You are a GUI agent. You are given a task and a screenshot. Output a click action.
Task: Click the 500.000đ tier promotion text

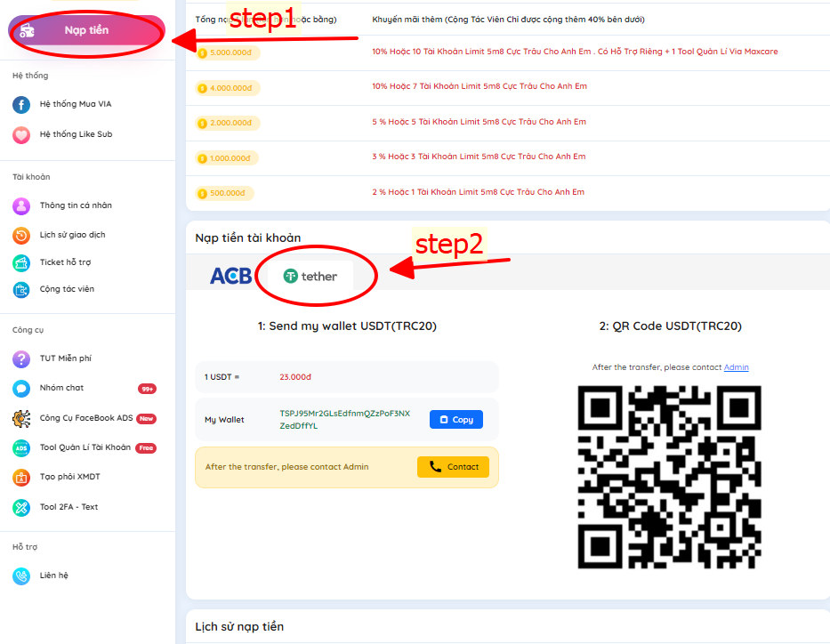478,192
